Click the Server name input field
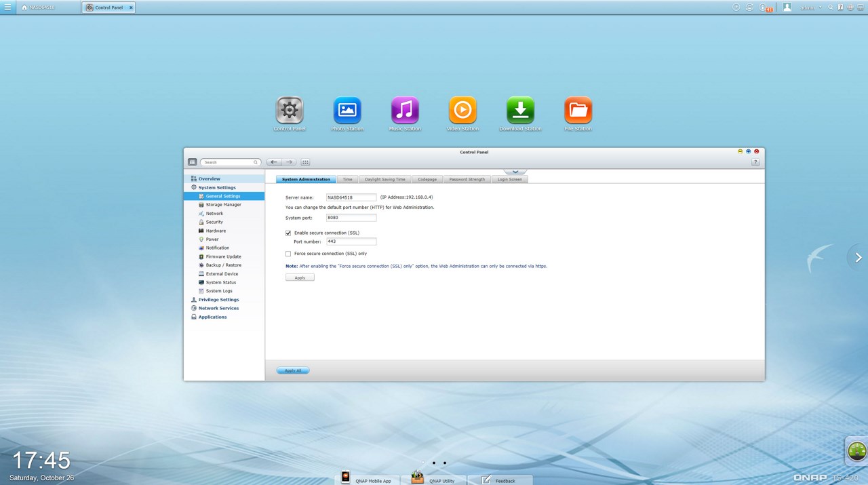Image resolution: width=868 pixels, height=485 pixels. pos(351,197)
